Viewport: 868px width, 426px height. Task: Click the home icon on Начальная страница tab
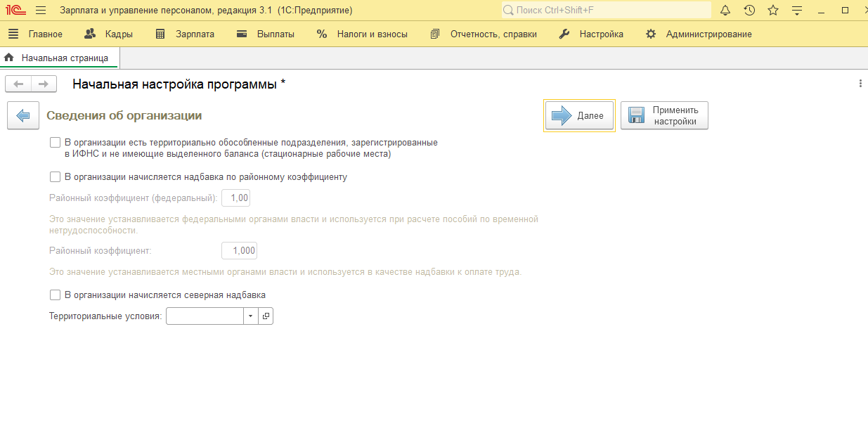click(9, 58)
